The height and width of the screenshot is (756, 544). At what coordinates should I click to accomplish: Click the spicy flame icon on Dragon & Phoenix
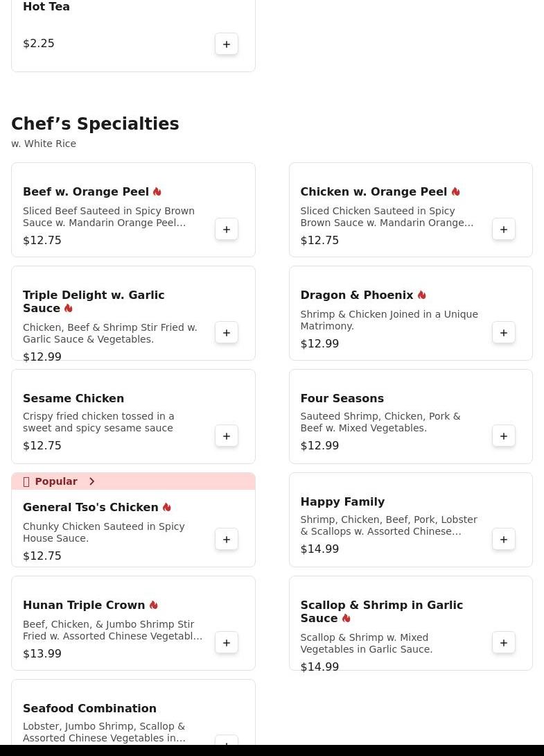tap(421, 295)
